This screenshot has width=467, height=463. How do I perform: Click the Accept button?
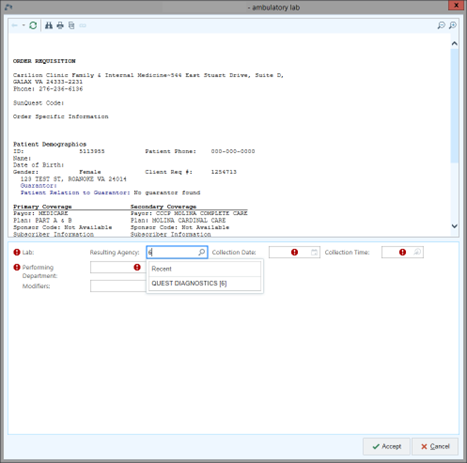387,446
